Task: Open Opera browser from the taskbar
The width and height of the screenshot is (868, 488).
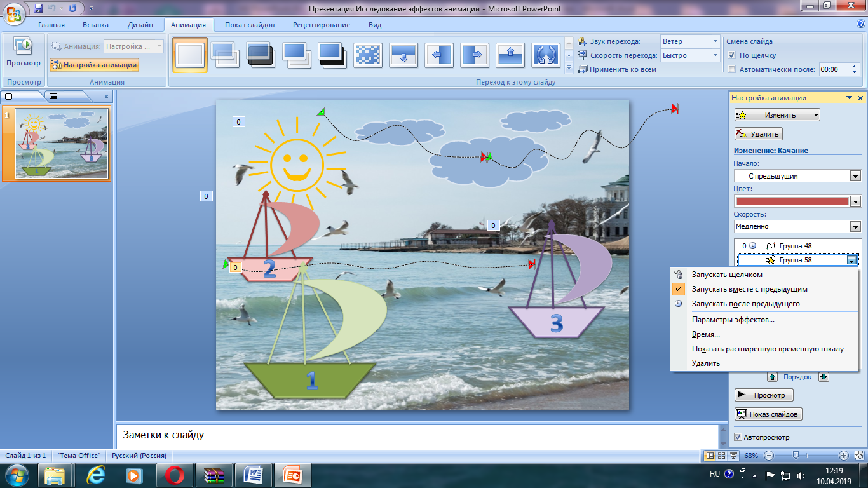Action: pos(174,475)
